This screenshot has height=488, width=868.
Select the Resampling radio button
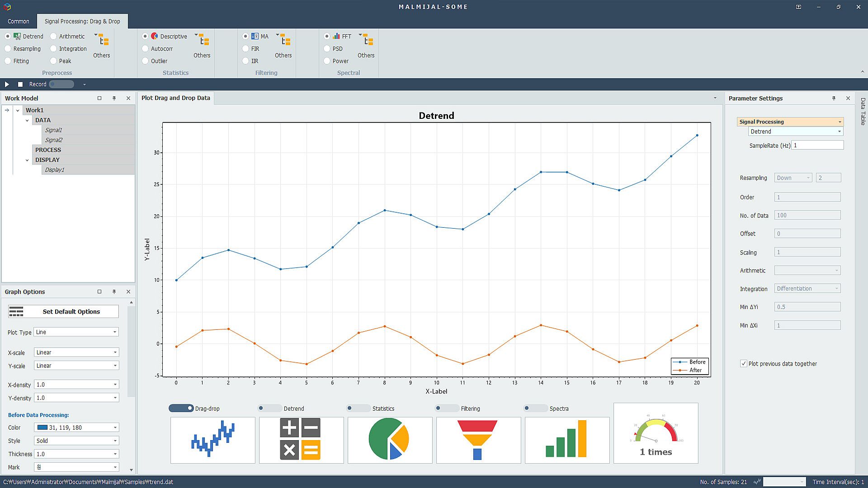pyautogui.click(x=8, y=48)
